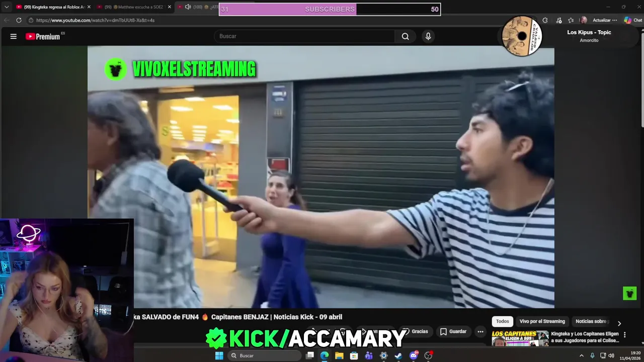The height and width of the screenshot is (362, 644).
Task: Go back with browser back arrow
Action: point(7,20)
